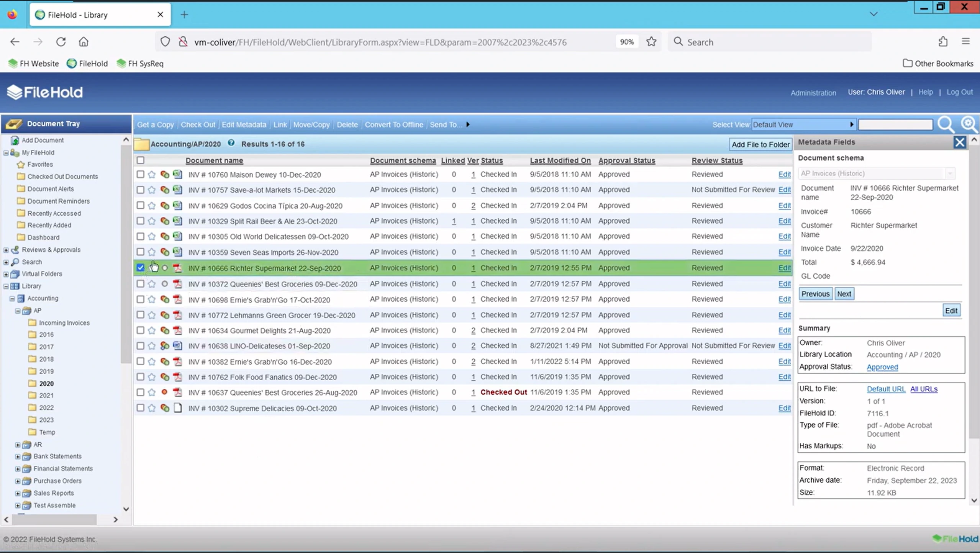Click tree horizontal scrollbar right arrow
The width and height of the screenshot is (980, 553).
[x=115, y=520]
